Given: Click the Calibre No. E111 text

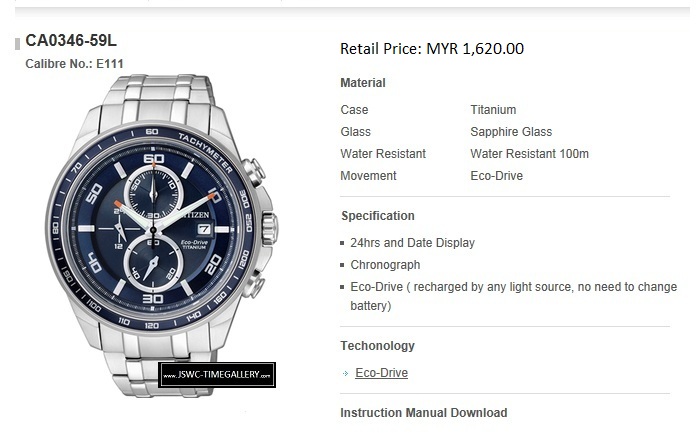Looking at the screenshot, I should point(74,64).
